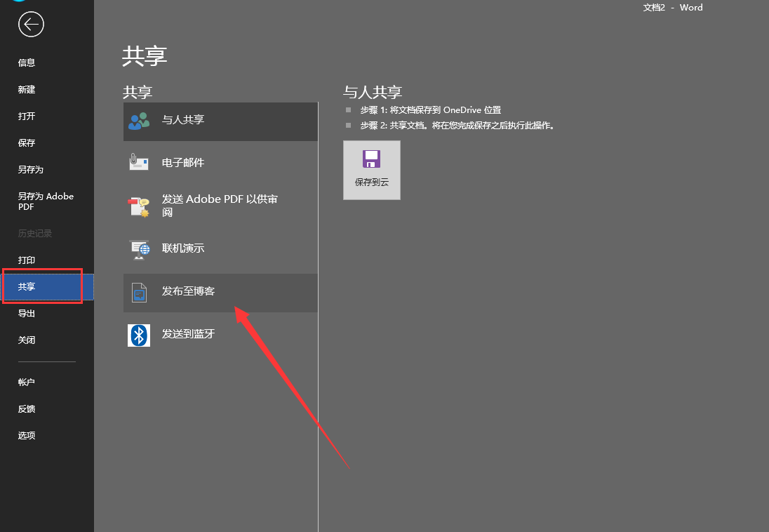This screenshot has width=769, height=532.
Task: Click the back arrow circle icon
Action: [x=31, y=24]
